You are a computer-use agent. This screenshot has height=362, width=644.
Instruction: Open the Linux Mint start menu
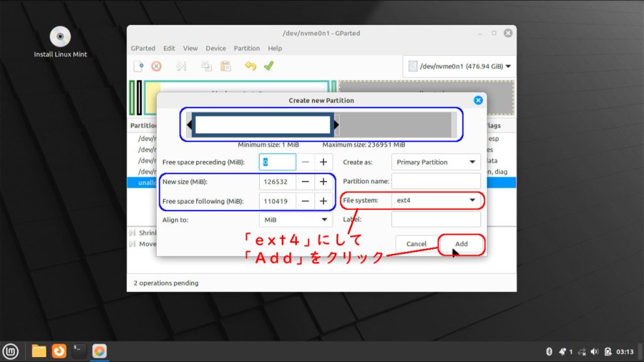(x=11, y=351)
